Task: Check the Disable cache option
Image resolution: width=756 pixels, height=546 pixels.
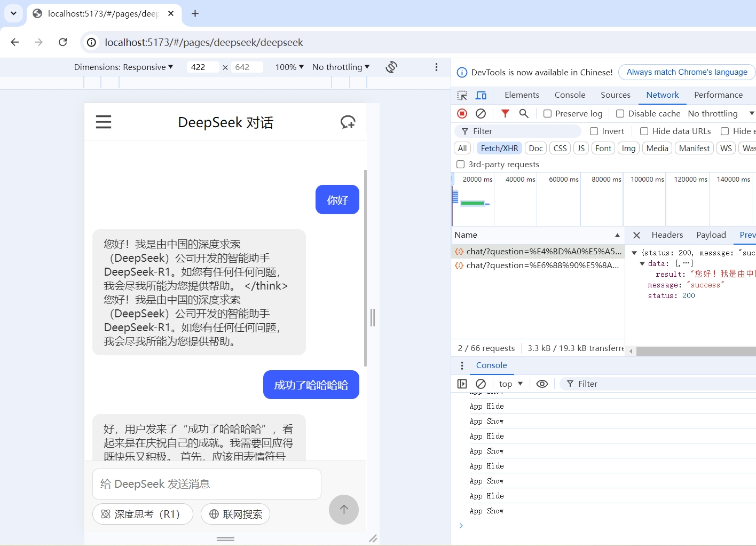Action: 620,113
